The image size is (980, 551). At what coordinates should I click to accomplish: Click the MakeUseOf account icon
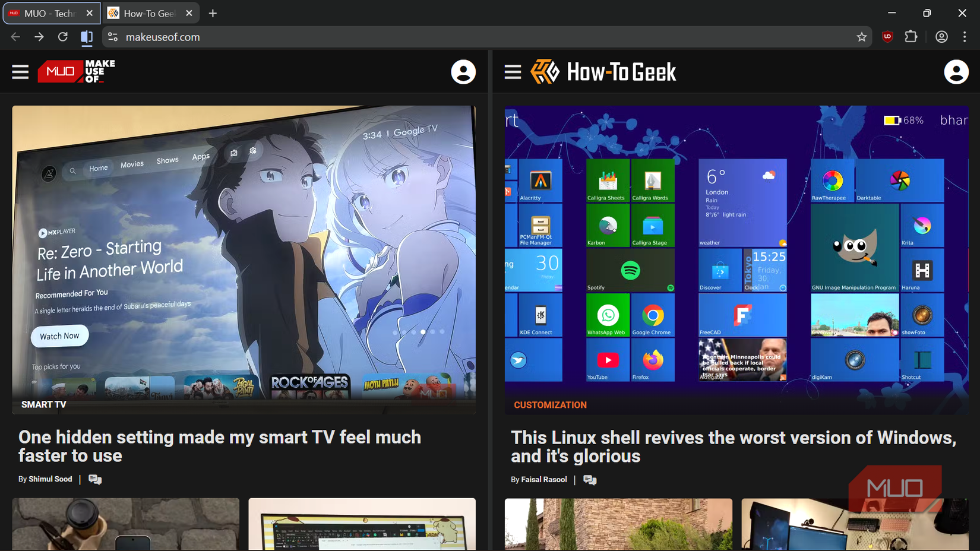coord(463,71)
